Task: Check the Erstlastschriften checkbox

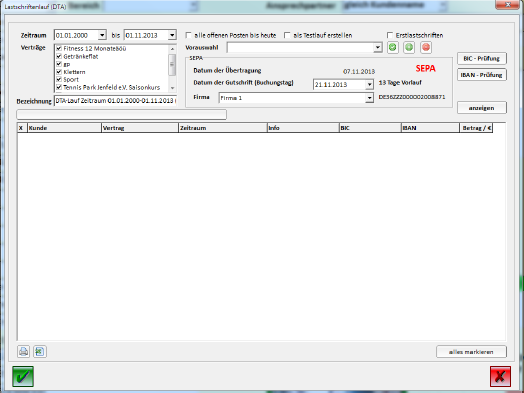Action: tap(390, 35)
